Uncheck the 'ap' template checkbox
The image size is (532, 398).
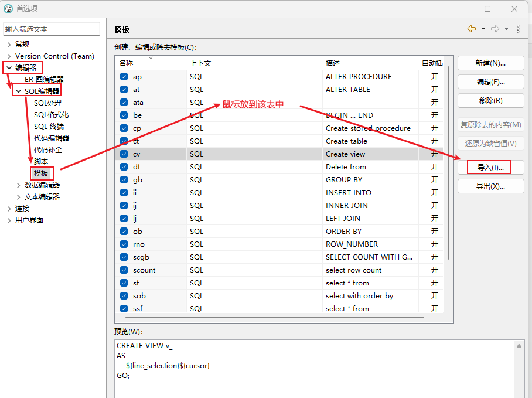124,77
